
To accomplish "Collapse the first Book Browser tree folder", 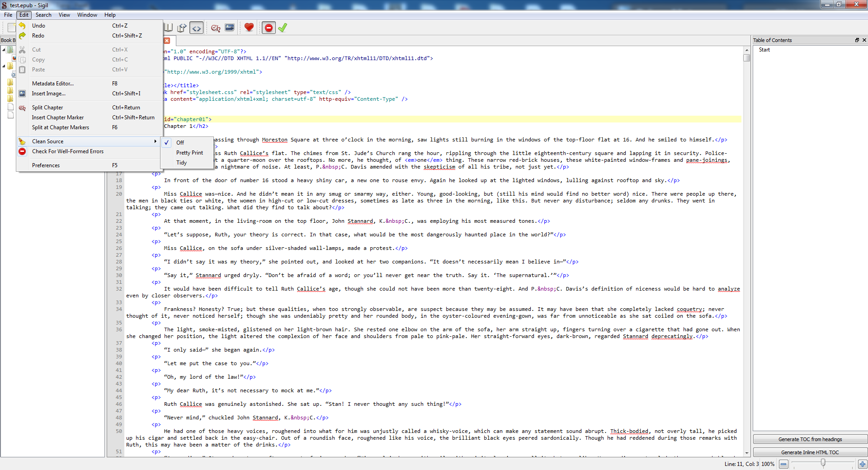I will click(4, 50).
